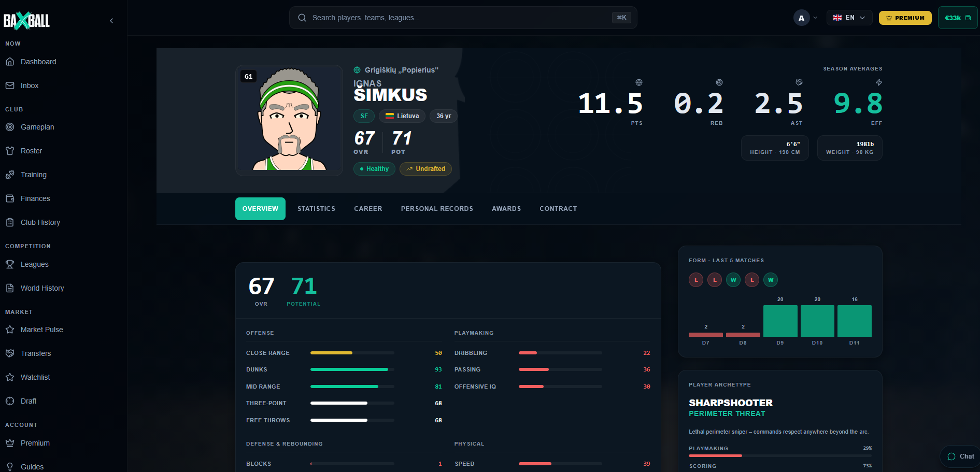The height and width of the screenshot is (472, 980).
Task: Click the Watchlist star icon
Action: (10, 377)
